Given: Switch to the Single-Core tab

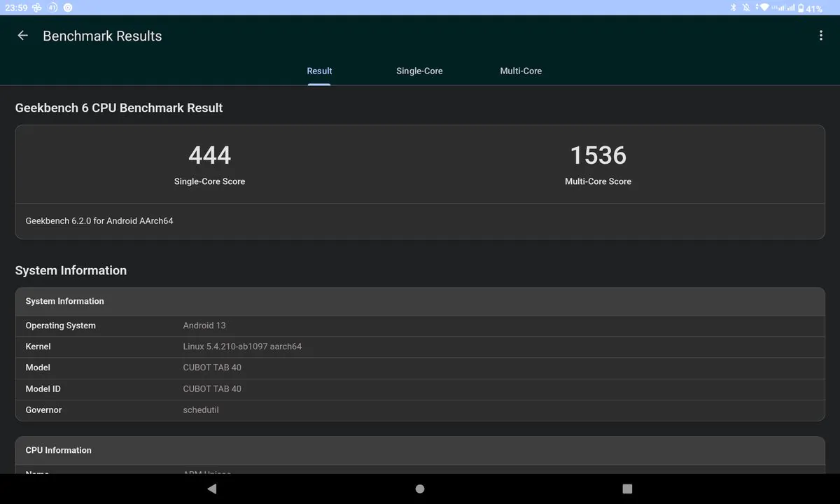Looking at the screenshot, I should [x=419, y=71].
